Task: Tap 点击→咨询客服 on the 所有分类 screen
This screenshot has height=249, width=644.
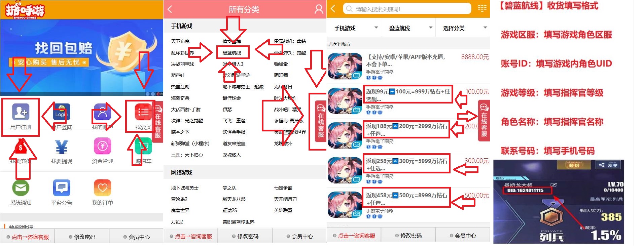Action: coord(191,236)
